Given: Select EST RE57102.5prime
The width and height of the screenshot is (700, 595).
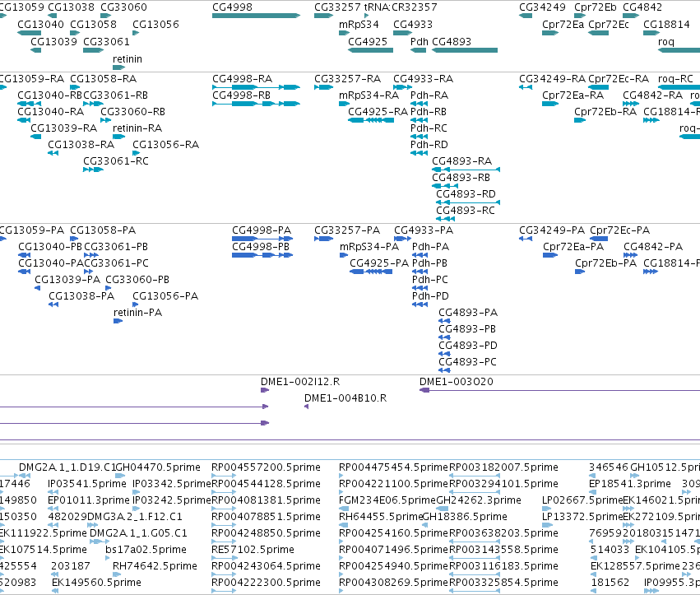Looking at the screenshot, I should 253,550.
